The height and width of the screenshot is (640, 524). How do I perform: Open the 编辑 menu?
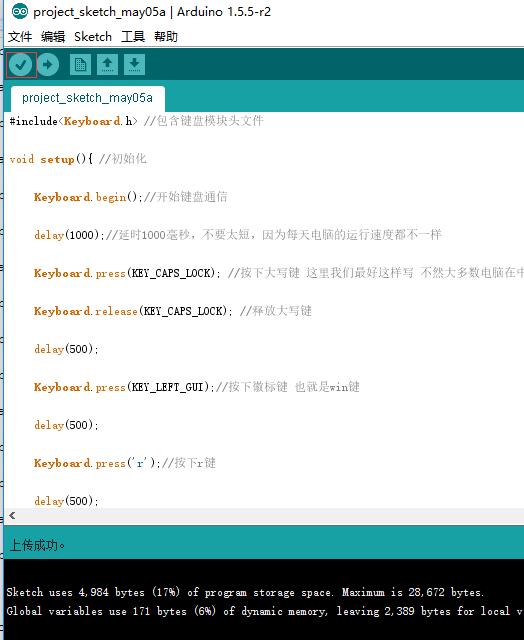pos(53,37)
